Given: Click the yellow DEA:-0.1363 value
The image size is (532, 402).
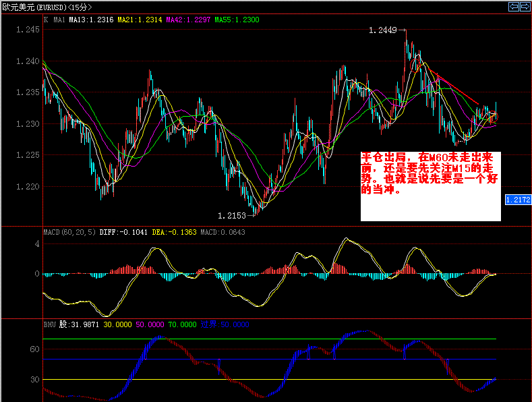Looking at the screenshot, I should click(175, 232).
